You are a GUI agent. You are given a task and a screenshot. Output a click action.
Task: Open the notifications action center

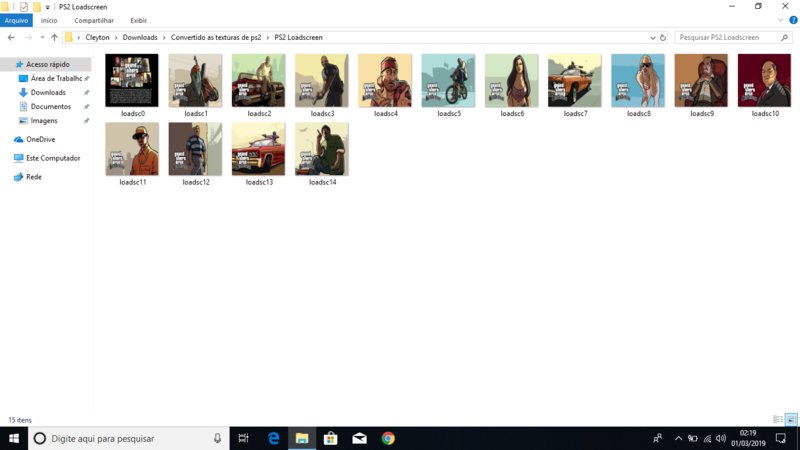[x=781, y=438]
